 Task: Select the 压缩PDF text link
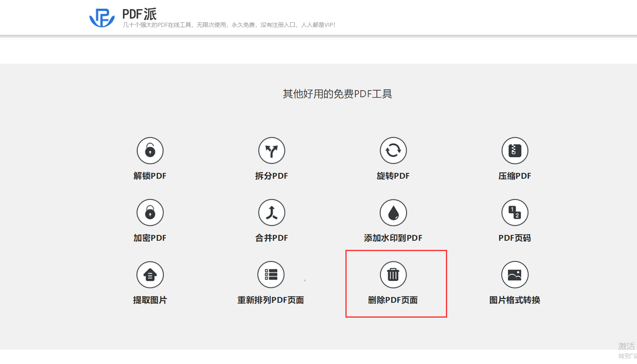(x=515, y=176)
